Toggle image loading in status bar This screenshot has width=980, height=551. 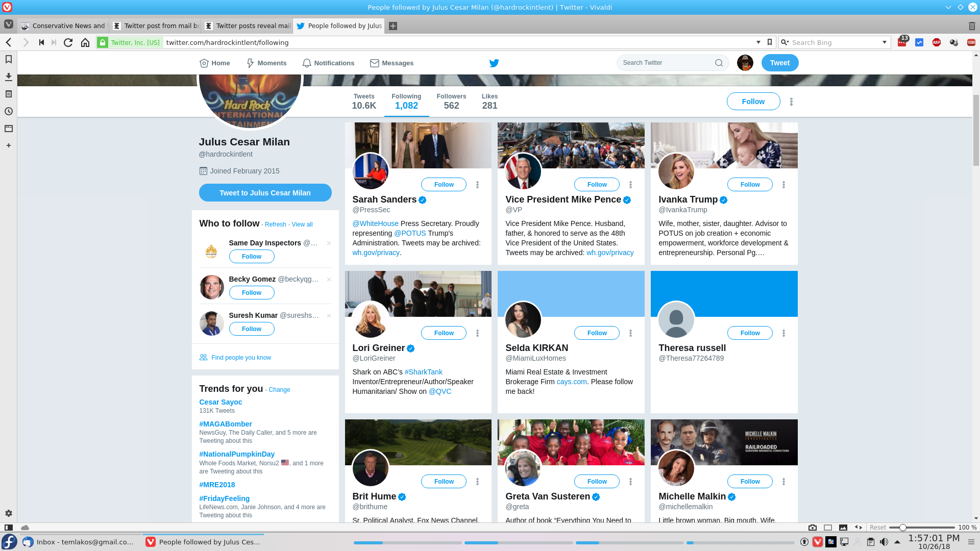(843, 528)
